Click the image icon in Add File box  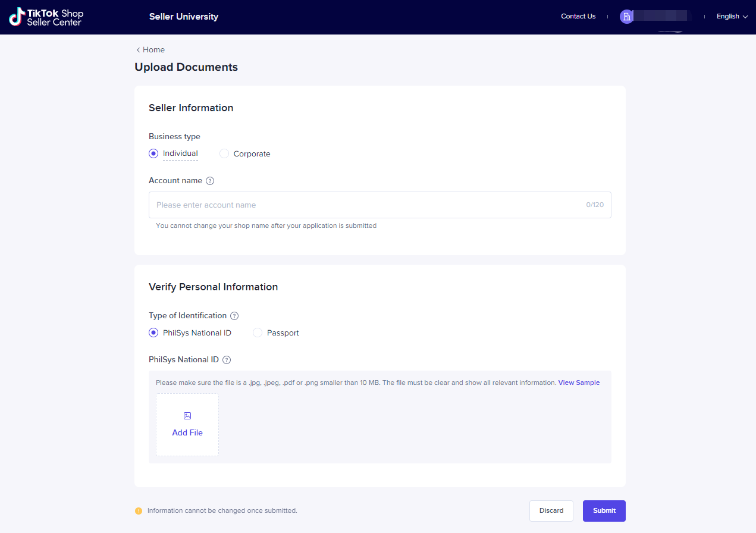(x=187, y=416)
